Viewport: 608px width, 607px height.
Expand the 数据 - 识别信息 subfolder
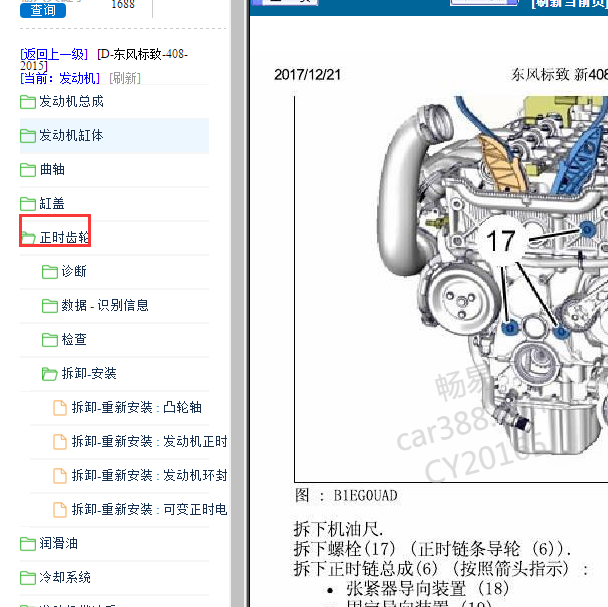pyautogui.click(x=105, y=305)
